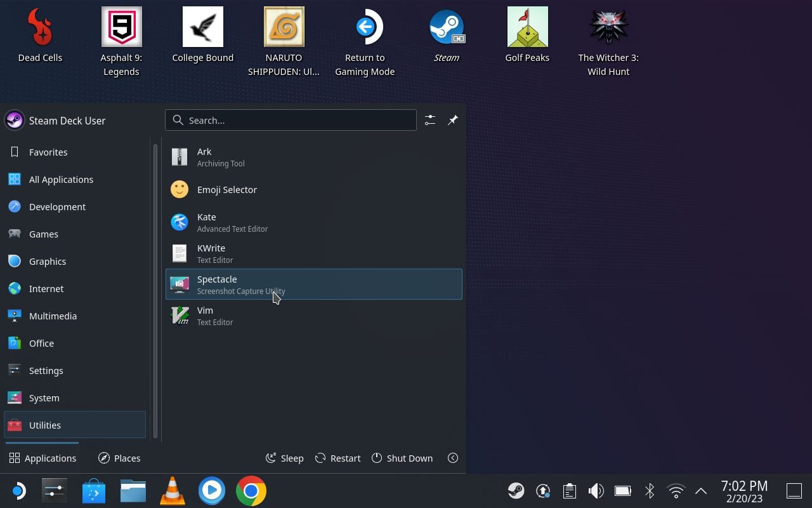The width and height of the screenshot is (812, 508).
Task: Open Bluetooth settings in system tray
Action: [650, 491]
